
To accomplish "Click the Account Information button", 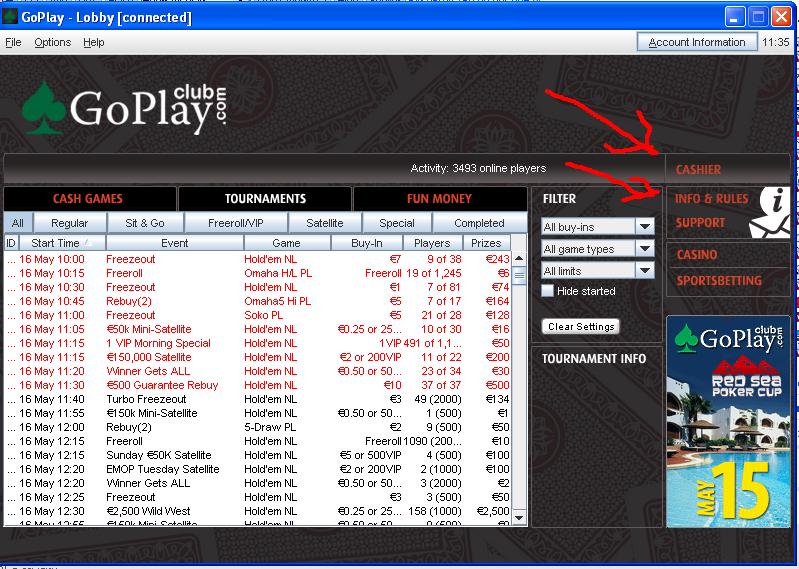I will (697, 42).
